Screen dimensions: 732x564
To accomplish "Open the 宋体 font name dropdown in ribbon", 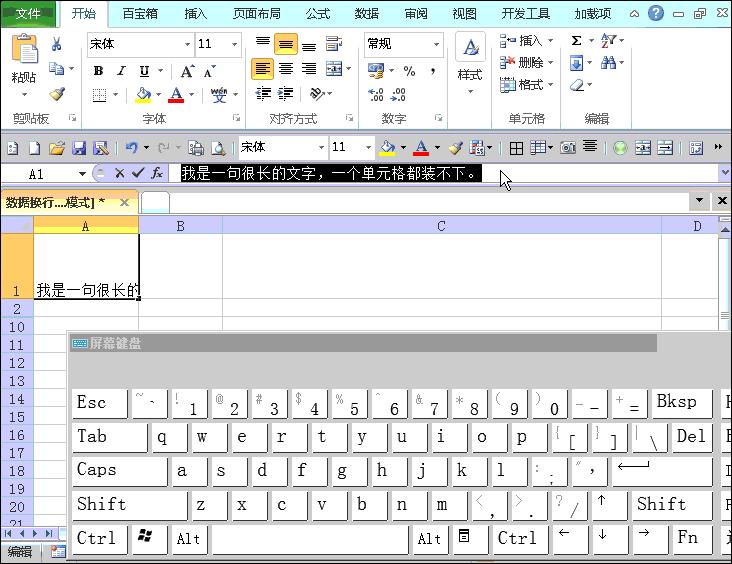I will click(187, 45).
